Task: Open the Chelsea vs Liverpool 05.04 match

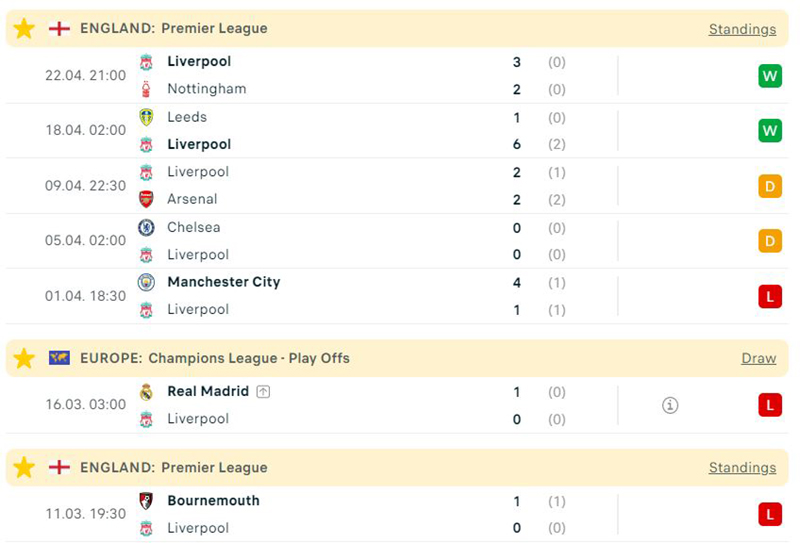Action: pyautogui.click(x=350, y=241)
